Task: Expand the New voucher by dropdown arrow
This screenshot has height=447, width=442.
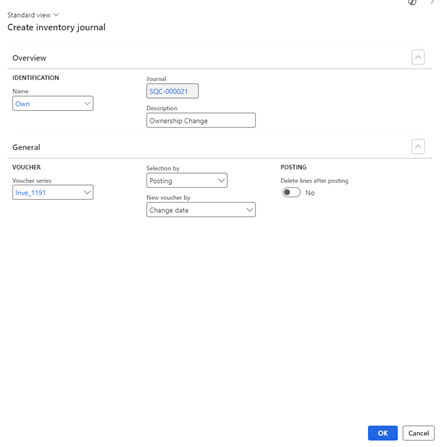Action: 249,210
